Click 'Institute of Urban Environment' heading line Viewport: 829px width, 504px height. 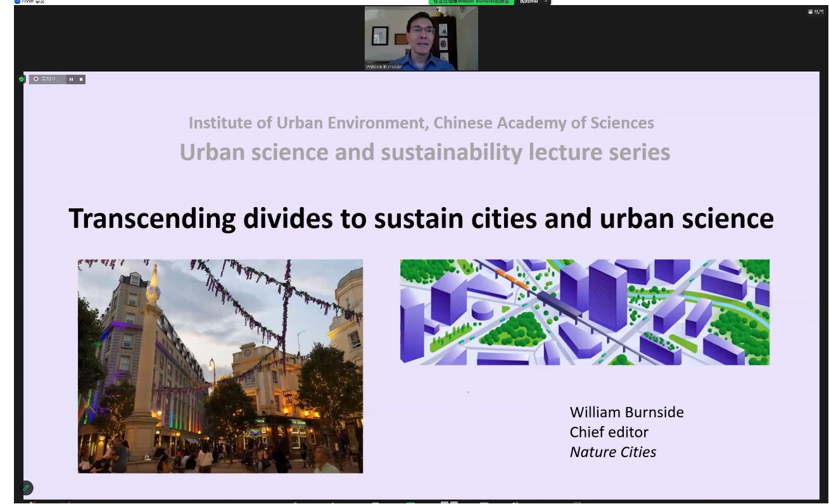tap(421, 123)
